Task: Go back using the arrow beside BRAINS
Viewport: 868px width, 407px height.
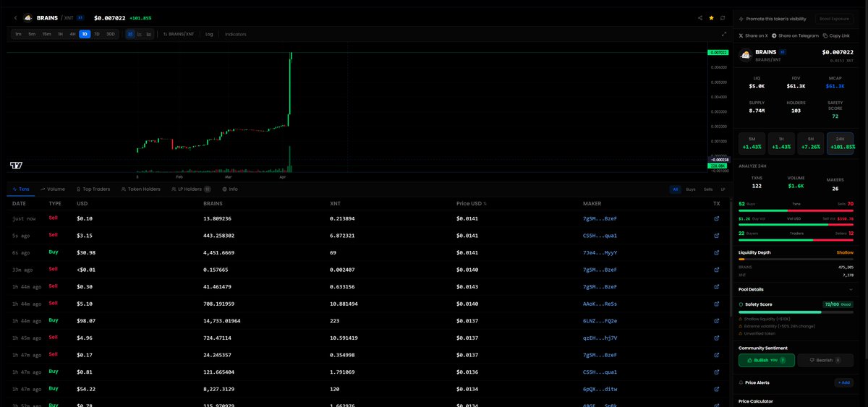Action: click(x=16, y=17)
